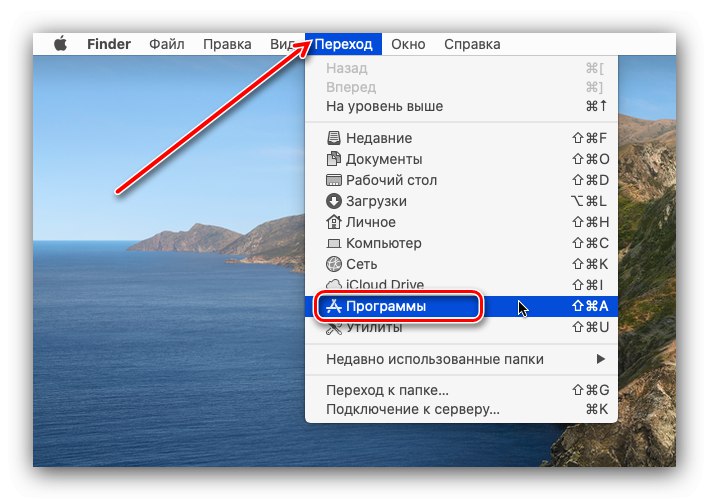Open the Apple menu logo

61,44
